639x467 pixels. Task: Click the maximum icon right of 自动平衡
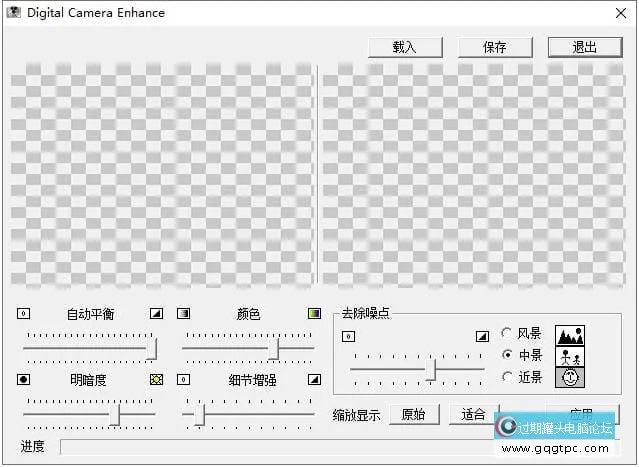coord(156,313)
